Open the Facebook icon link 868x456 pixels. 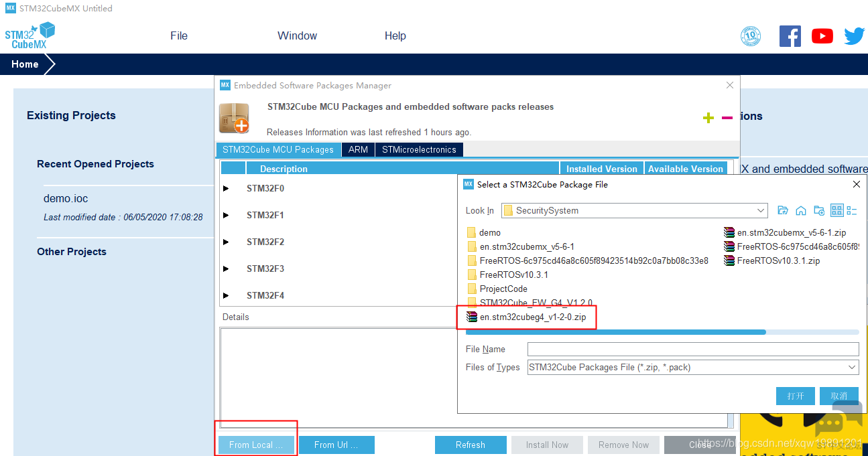pos(790,35)
